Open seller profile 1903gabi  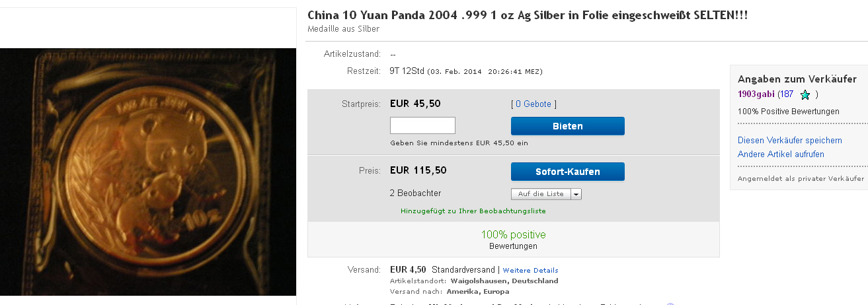756,94
